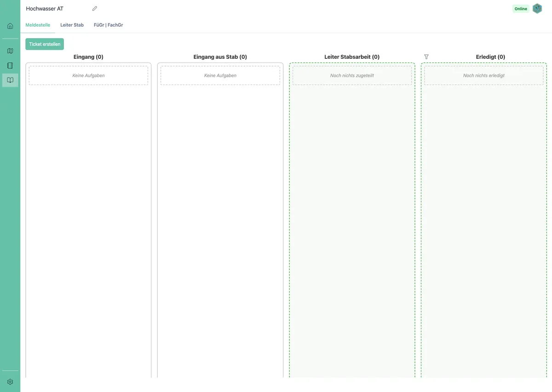Click the filter funnel icon beside Erledigt

tap(426, 57)
